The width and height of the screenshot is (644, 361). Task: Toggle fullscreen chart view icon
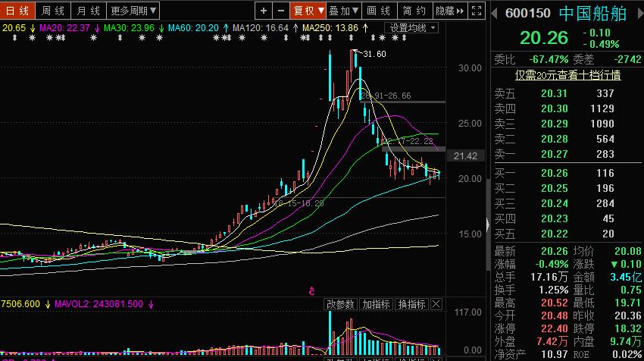(x=477, y=11)
